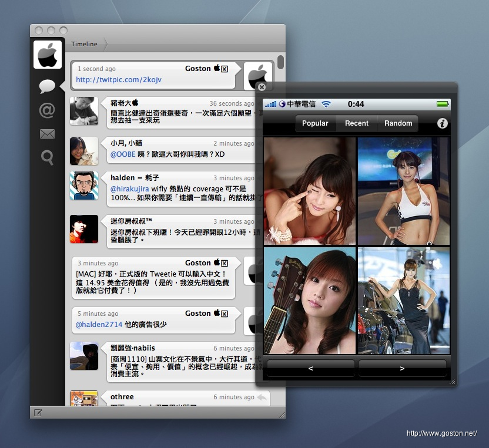Click the username "劉麗強-nabiis"
The image size is (489, 448).
(133, 348)
